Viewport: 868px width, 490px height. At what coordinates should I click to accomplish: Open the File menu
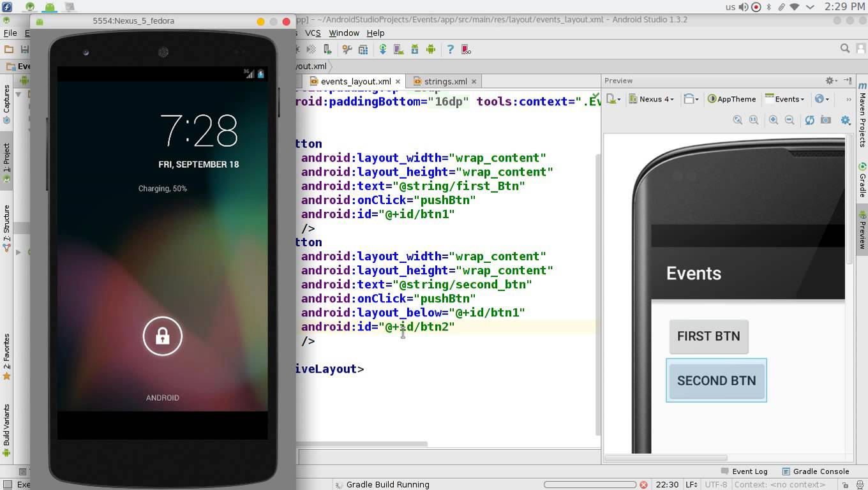[x=10, y=33]
